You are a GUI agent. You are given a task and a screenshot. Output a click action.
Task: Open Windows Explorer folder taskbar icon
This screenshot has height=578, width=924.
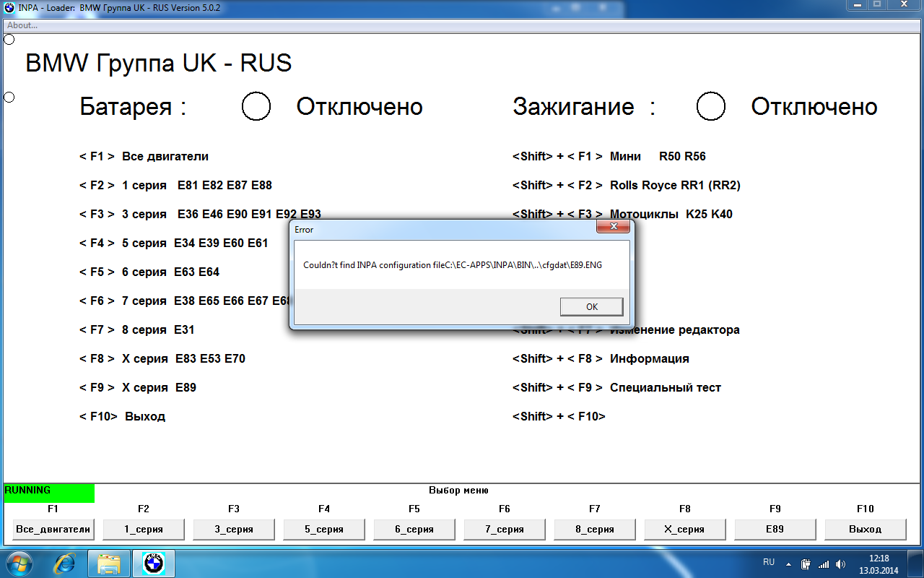point(109,564)
